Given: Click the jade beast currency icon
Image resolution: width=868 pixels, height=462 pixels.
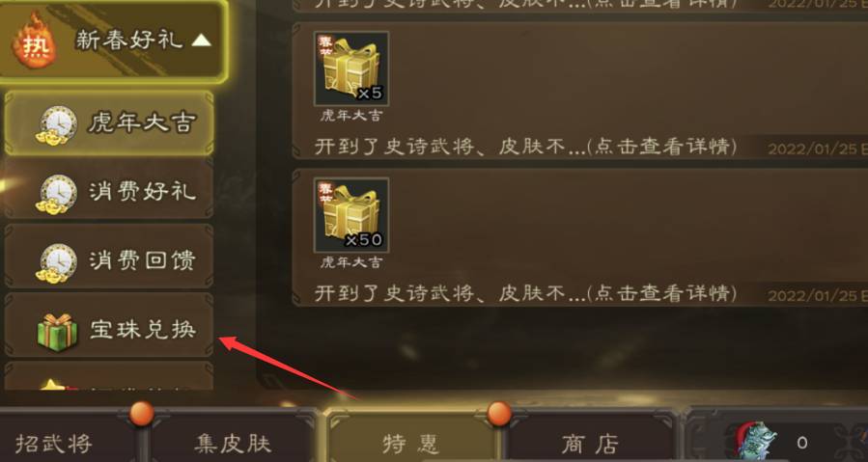Looking at the screenshot, I should coord(755,441).
